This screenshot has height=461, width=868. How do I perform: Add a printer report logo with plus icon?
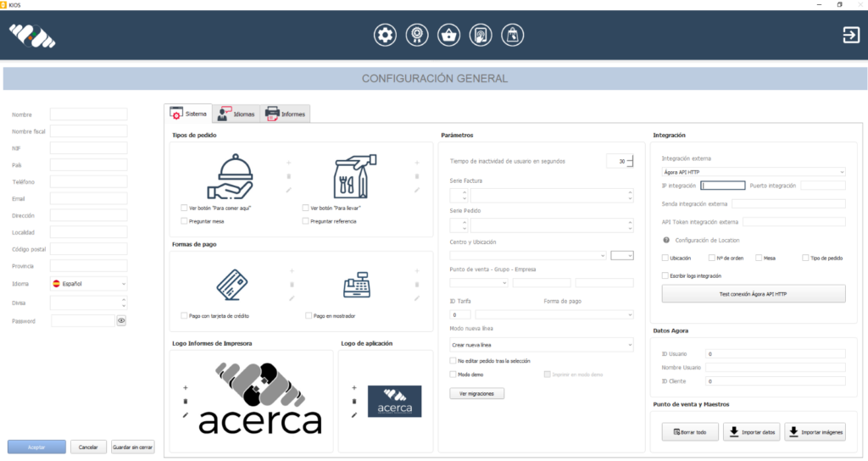[186, 388]
